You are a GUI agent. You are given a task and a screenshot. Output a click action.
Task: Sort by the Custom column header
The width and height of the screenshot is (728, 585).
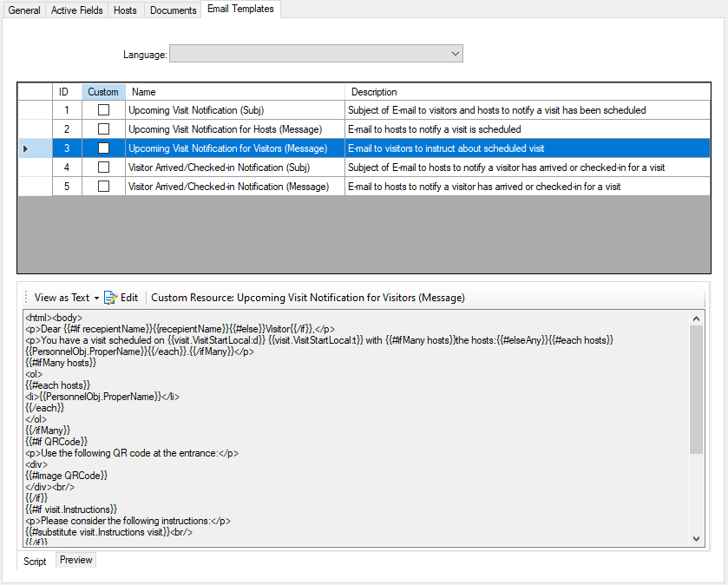click(x=103, y=92)
